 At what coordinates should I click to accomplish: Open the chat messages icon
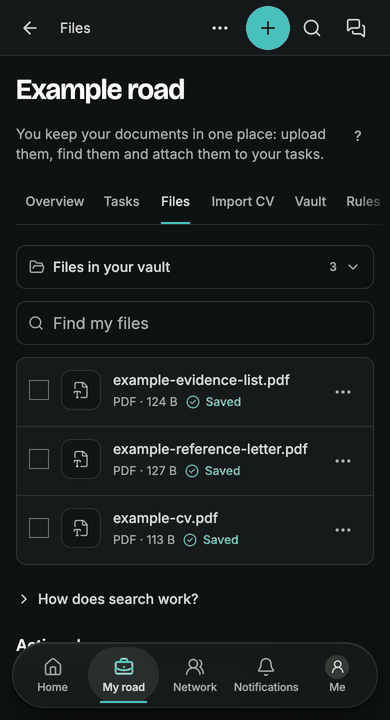tap(356, 28)
